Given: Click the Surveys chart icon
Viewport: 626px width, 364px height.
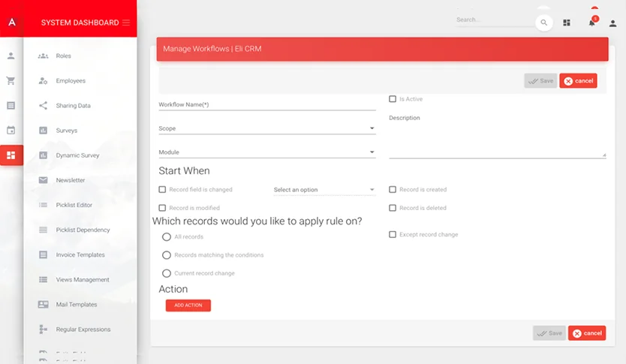Looking at the screenshot, I should coord(43,131).
